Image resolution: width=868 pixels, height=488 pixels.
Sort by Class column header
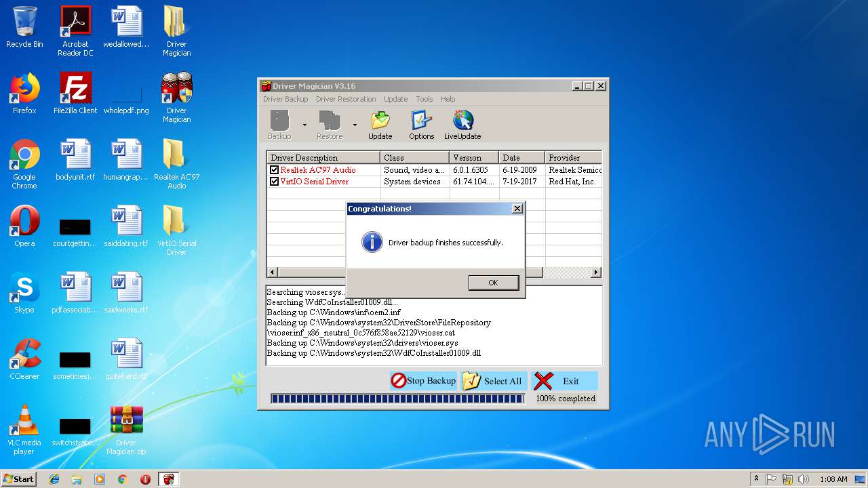[x=414, y=158]
